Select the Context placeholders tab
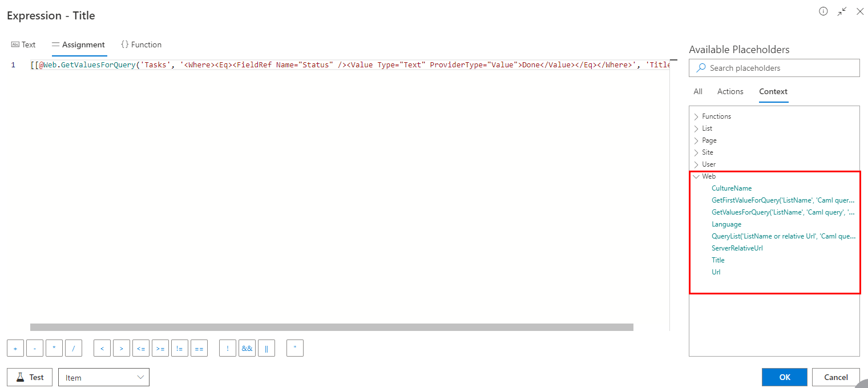This screenshot has width=868, height=388. tap(773, 91)
